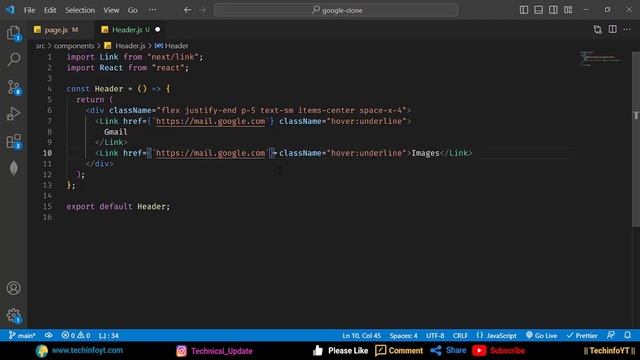Toggle the bottom panel layout icon
The width and height of the screenshot is (640, 360).
tap(538, 10)
